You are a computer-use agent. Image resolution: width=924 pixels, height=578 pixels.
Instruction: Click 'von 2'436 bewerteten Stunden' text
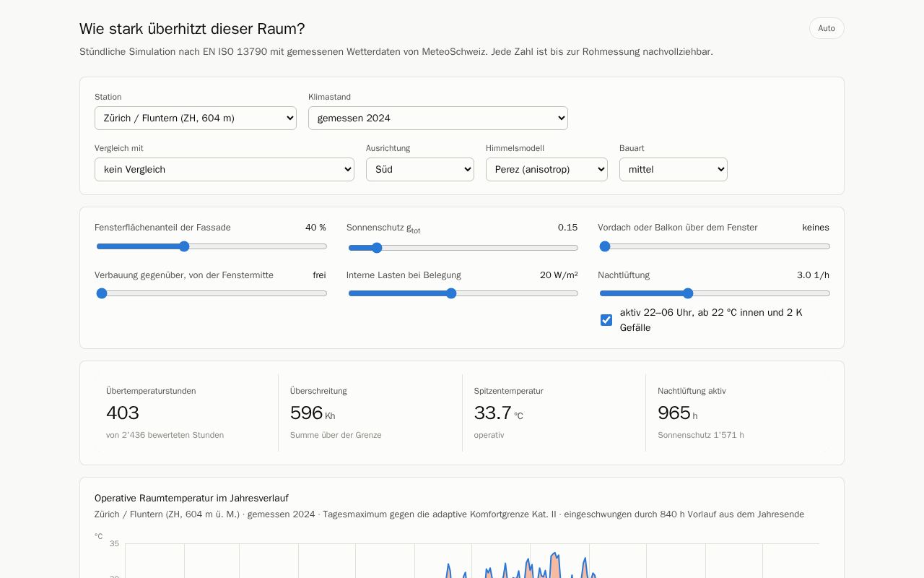click(x=165, y=435)
